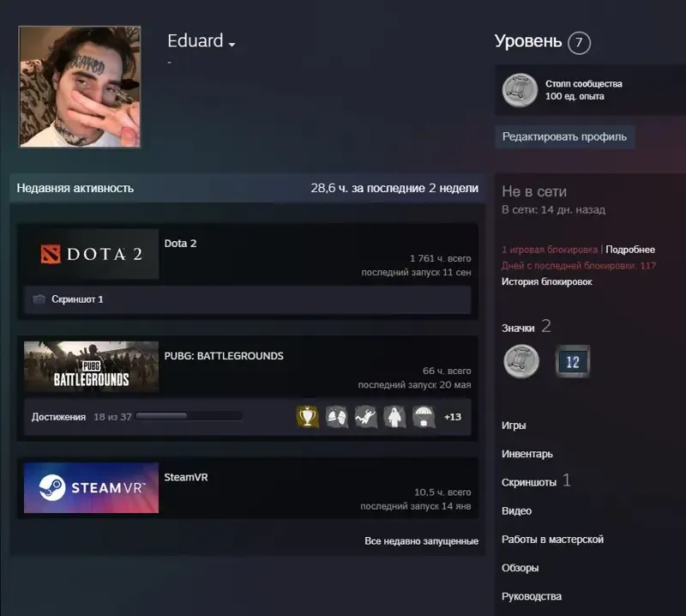View the falling figure PUBG achievement icon
Image resolution: width=686 pixels, height=616 pixels.
click(x=366, y=416)
